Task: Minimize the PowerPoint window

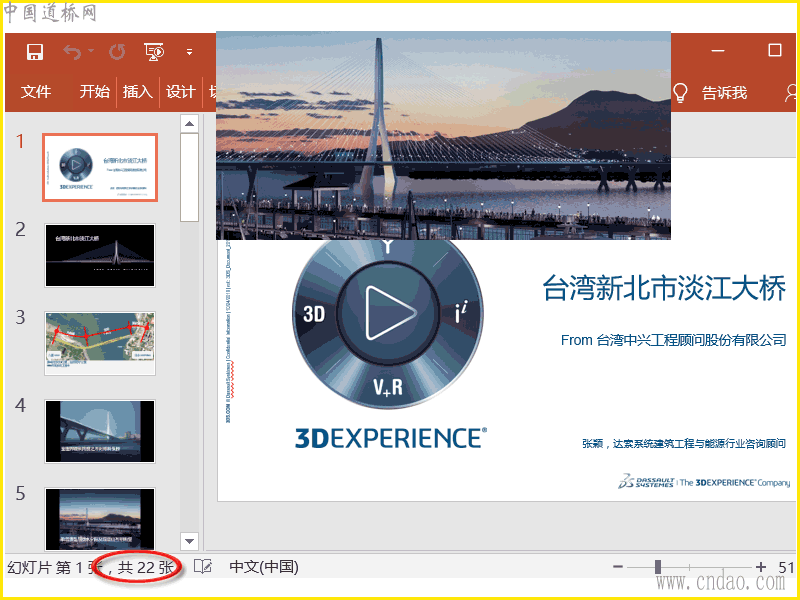Action: (718, 51)
